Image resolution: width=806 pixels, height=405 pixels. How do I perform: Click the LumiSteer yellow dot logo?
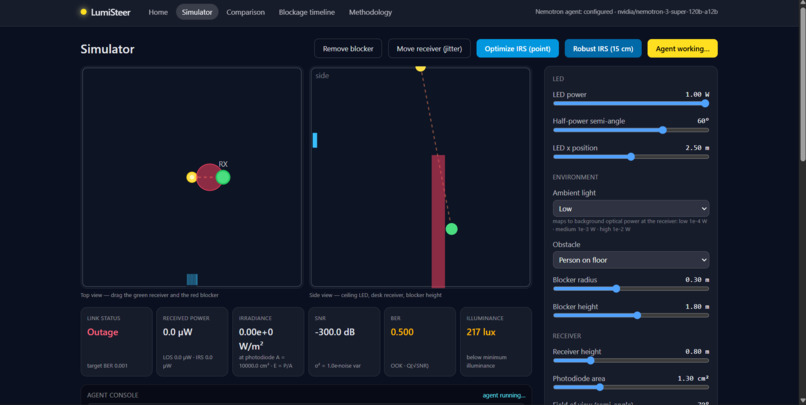click(83, 12)
